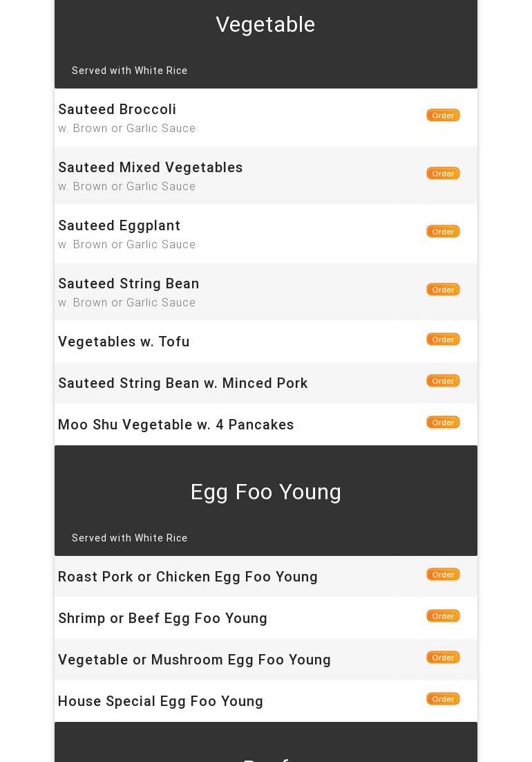Click the Sauteed Eggplant dish name
Image resolution: width=532 pixels, height=762 pixels.
pos(120,225)
